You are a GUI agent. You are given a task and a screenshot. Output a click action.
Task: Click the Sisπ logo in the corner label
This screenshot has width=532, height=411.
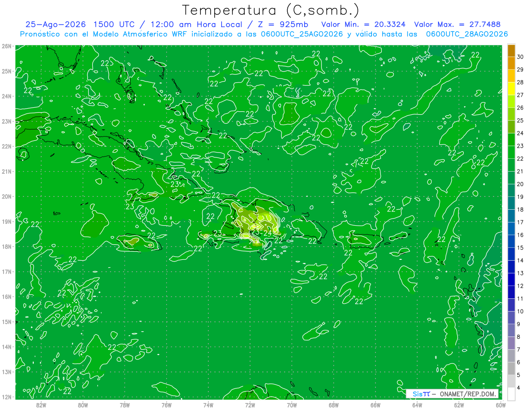point(421,394)
